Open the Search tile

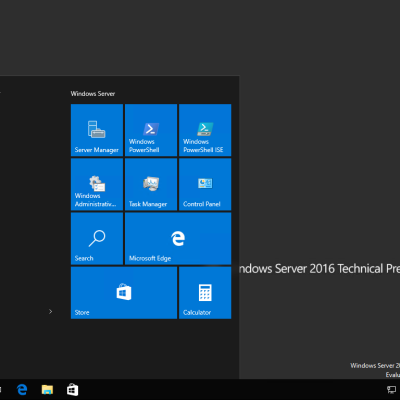pyautogui.click(x=97, y=239)
